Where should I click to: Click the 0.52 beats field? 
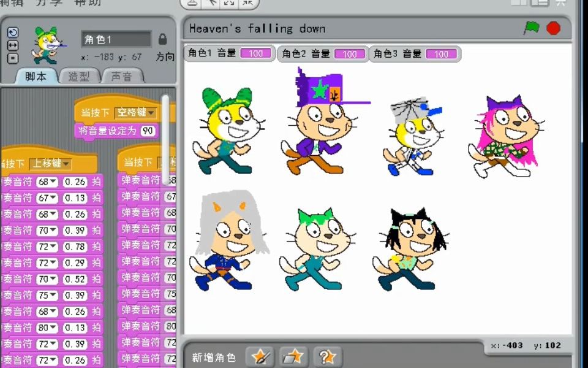(75, 279)
